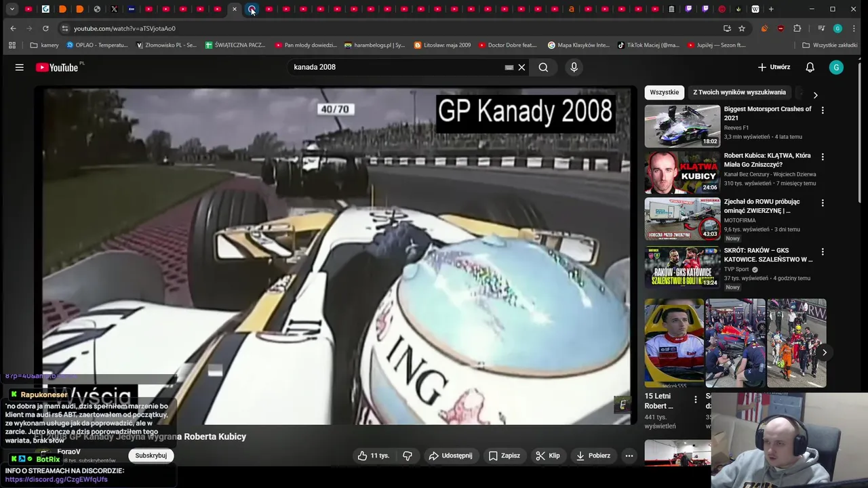Viewport: 868px width, 488px height.
Task: Clear the search box with X icon
Action: 521,67
